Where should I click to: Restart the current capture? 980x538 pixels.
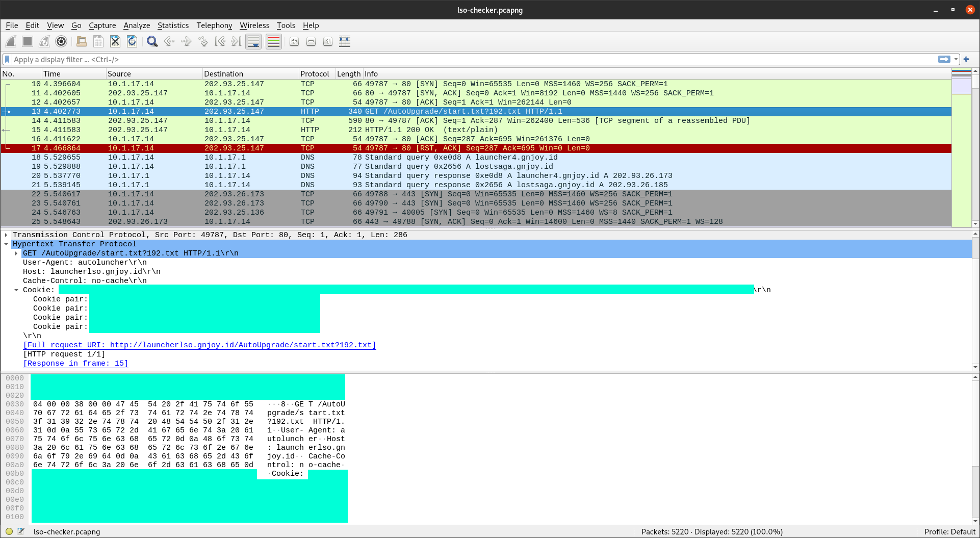click(x=44, y=42)
